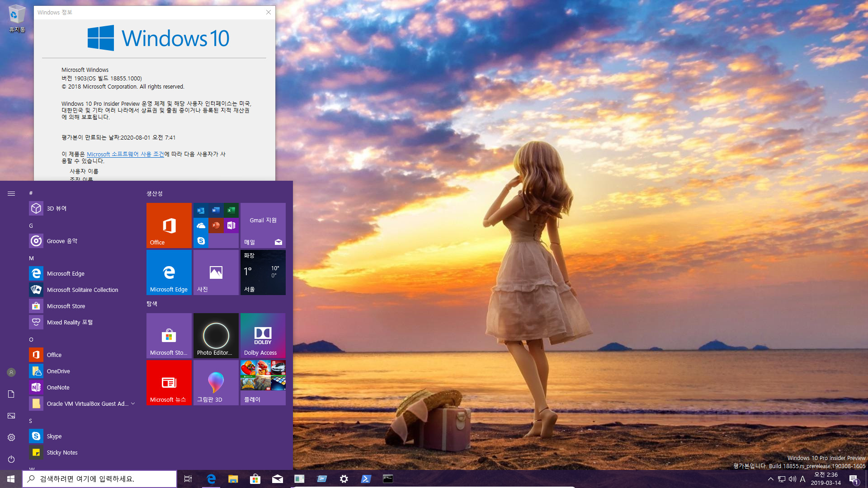Click the Microsoft Edge tile
868x488 pixels.
pos(169,272)
